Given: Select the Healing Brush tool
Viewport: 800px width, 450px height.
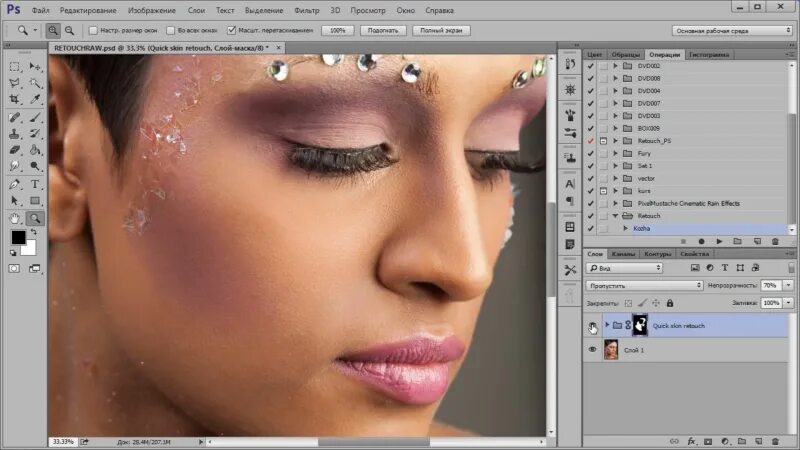Looking at the screenshot, I should click(15, 117).
